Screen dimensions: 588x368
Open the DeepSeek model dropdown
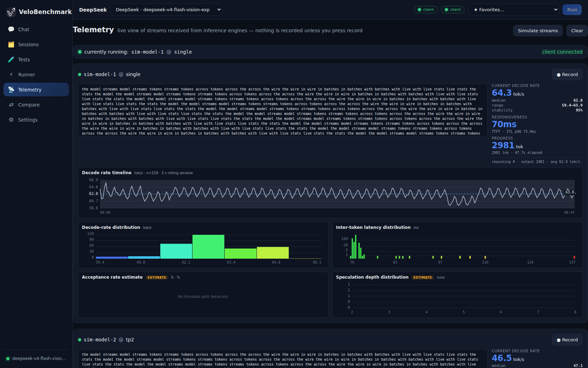[166, 10]
